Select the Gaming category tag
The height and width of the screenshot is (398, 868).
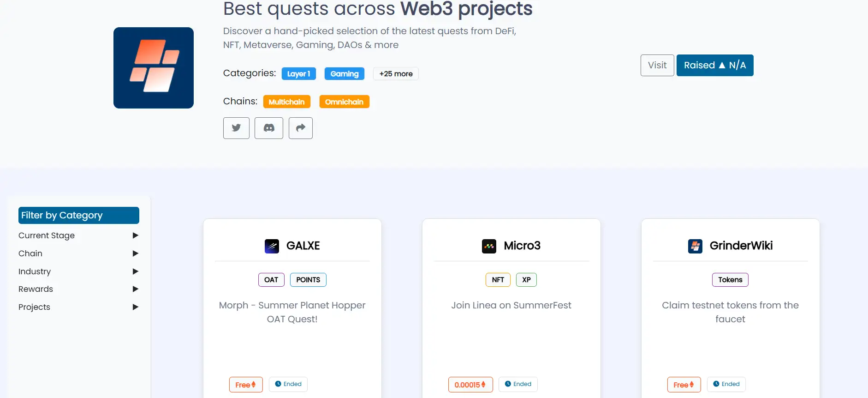click(x=344, y=74)
